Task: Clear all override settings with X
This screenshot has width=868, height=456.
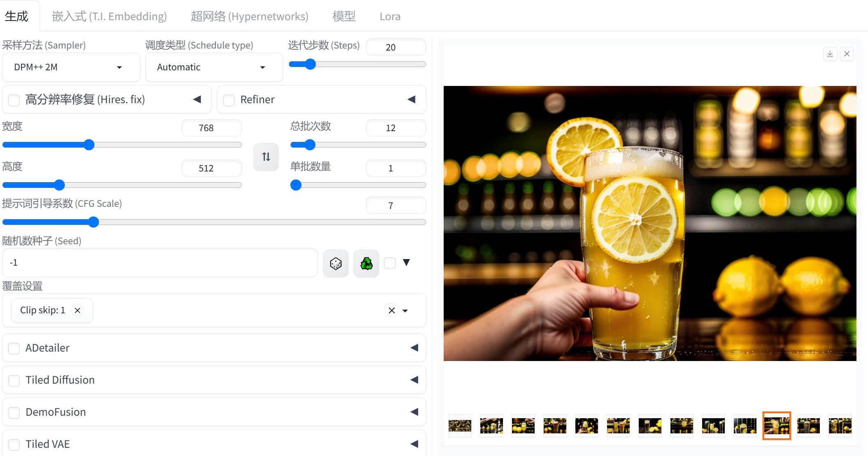Action: (x=391, y=310)
